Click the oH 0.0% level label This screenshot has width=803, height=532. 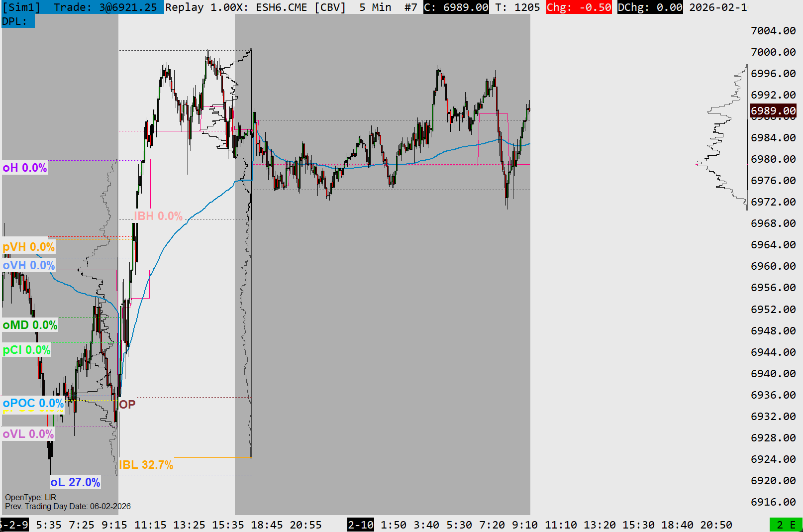tap(25, 168)
